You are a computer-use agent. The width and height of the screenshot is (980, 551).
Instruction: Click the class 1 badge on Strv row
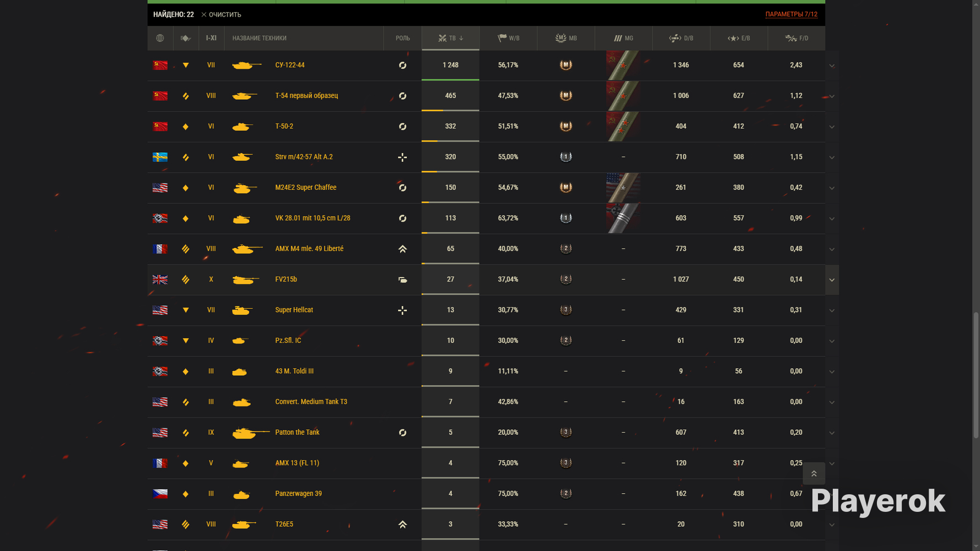[x=566, y=157]
